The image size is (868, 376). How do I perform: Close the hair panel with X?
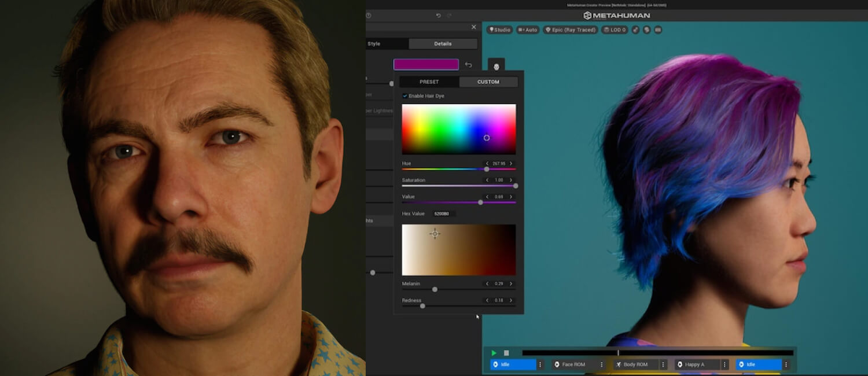[473, 27]
